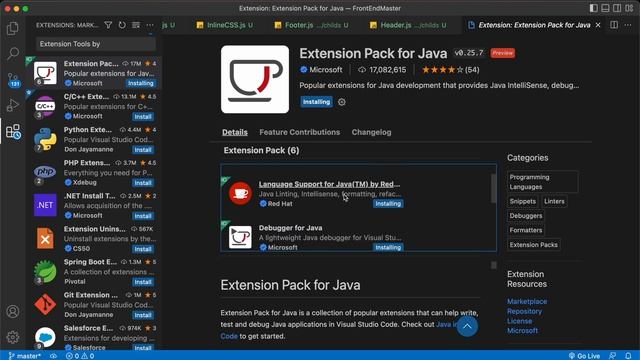Clear extensions search results icon
The width and height of the screenshot is (640, 360).
coord(136,25)
